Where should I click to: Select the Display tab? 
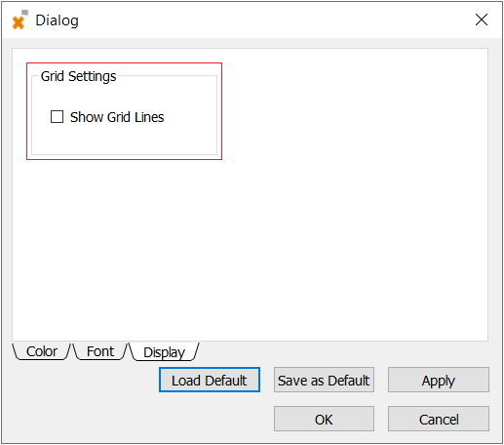[x=164, y=352]
